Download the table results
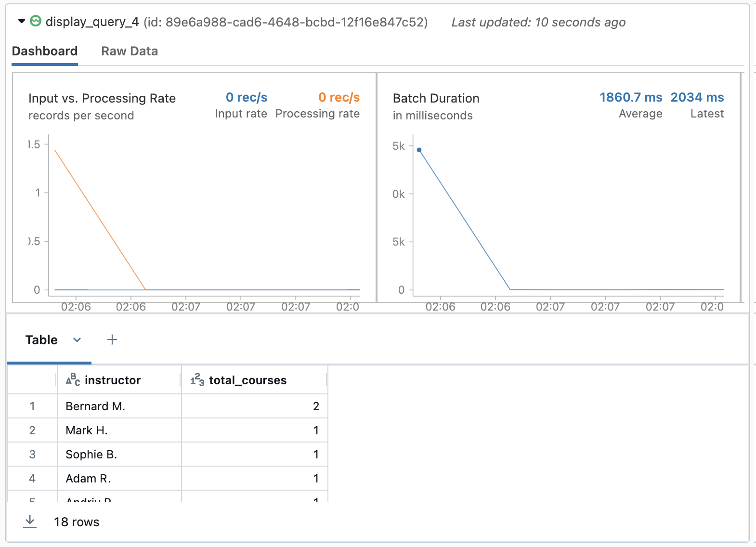Image resolution: width=756 pixels, height=547 pixels. click(30, 521)
